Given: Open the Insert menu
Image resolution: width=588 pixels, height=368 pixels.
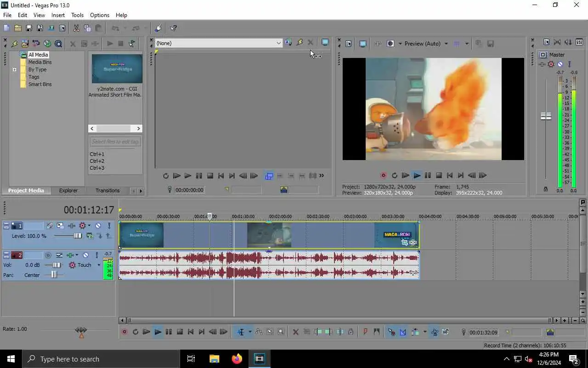Looking at the screenshot, I should click(58, 15).
